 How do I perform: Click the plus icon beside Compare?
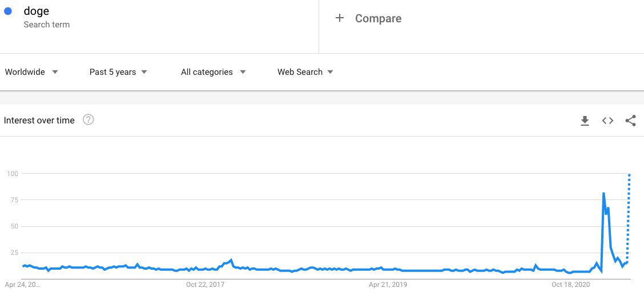coord(339,18)
